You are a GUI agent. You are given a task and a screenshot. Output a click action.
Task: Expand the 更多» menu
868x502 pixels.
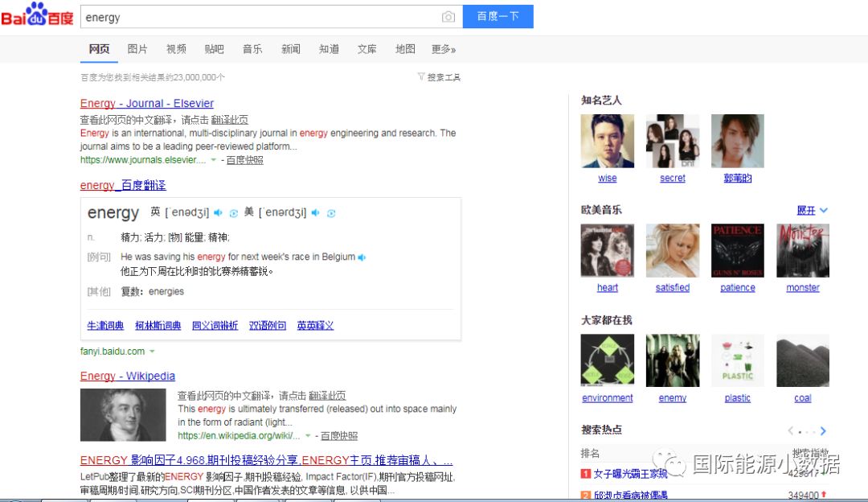pyautogui.click(x=444, y=49)
